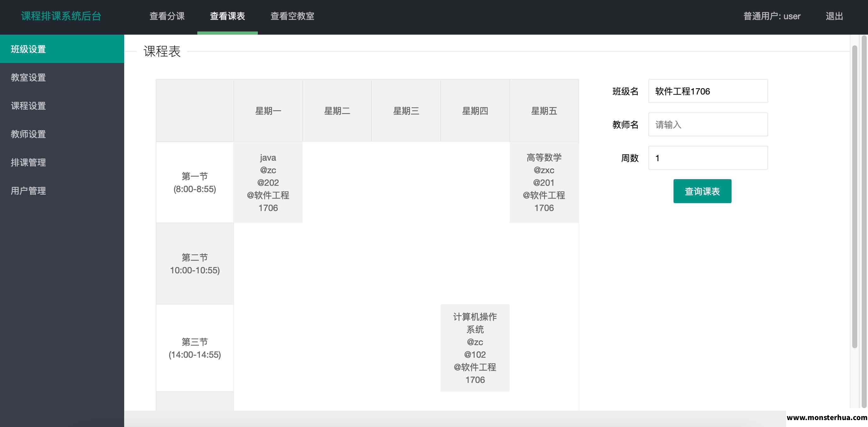Click the 教师名 field label
The image size is (868, 427).
(x=625, y=125)
